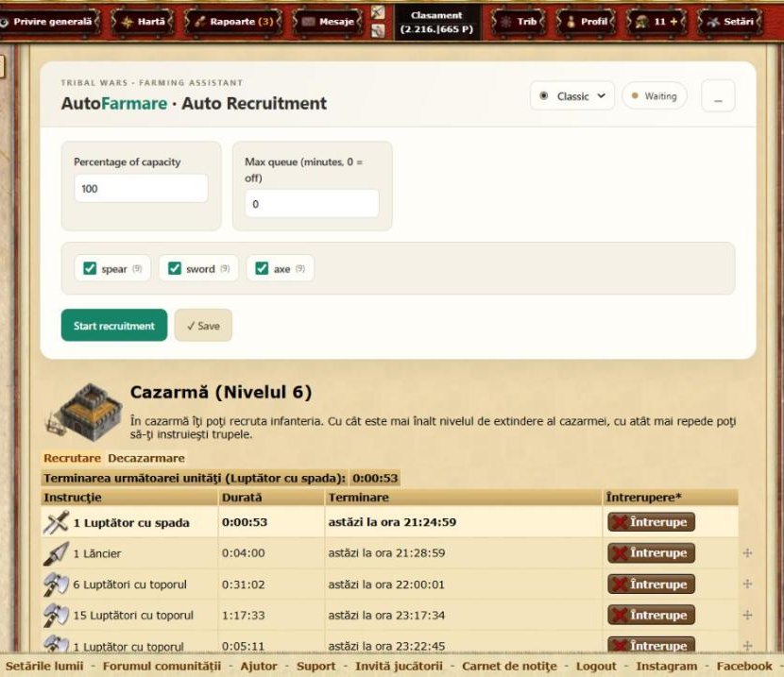Cancel the 15 Luptători cu toporul order

coord(651,615)
